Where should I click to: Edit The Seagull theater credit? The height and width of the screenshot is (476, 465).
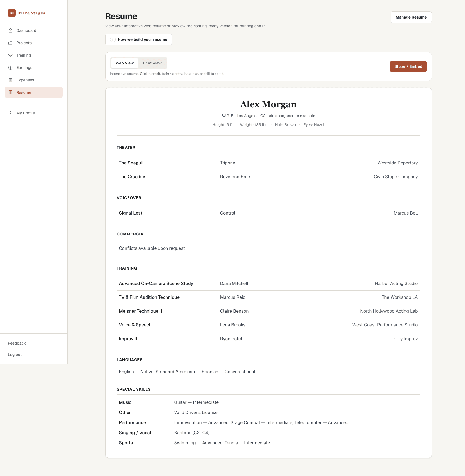click(x=268, y=163)
